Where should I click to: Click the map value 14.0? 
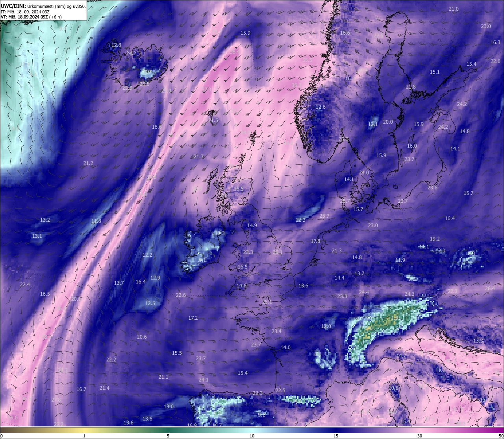285,348
